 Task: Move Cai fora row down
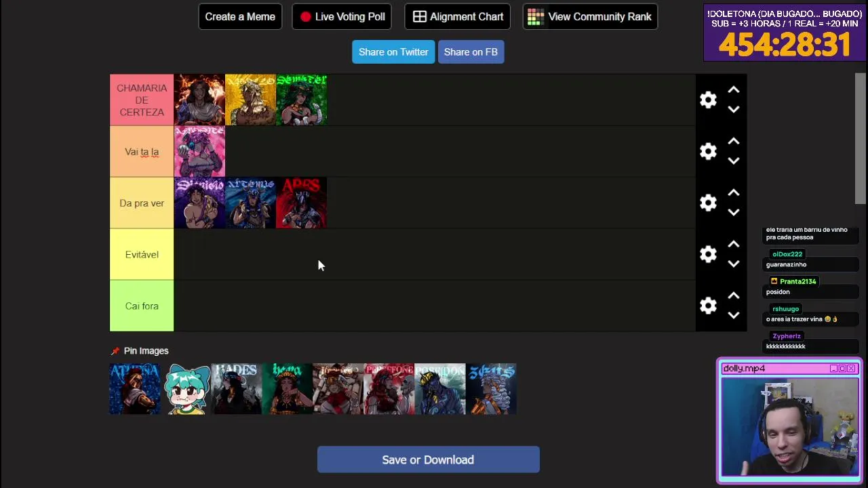pyautogui.click(x=733, y=315)
